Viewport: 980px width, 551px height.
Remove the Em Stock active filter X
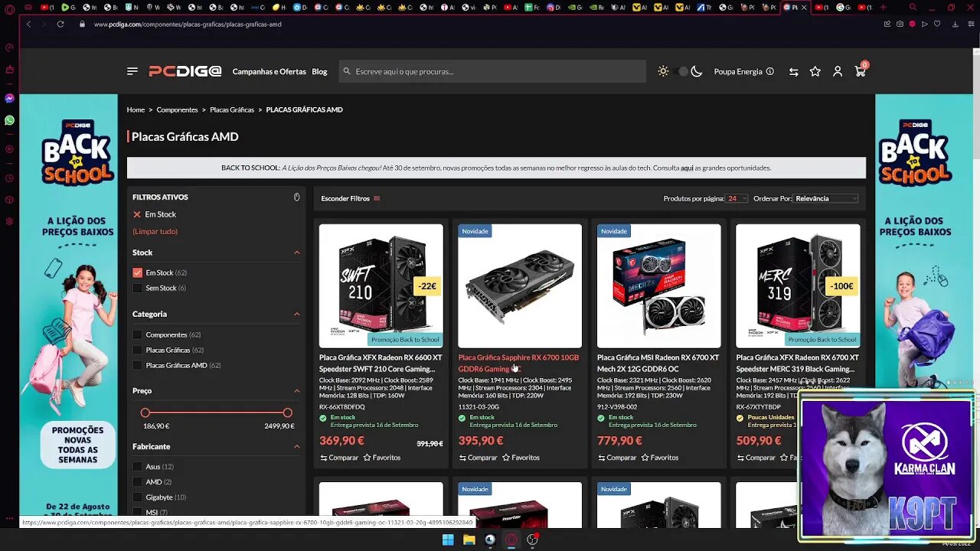pos(137,214)
